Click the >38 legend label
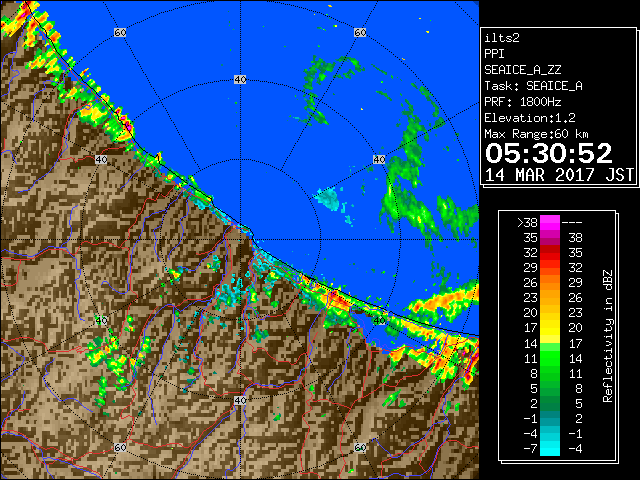 pos(527,223)
